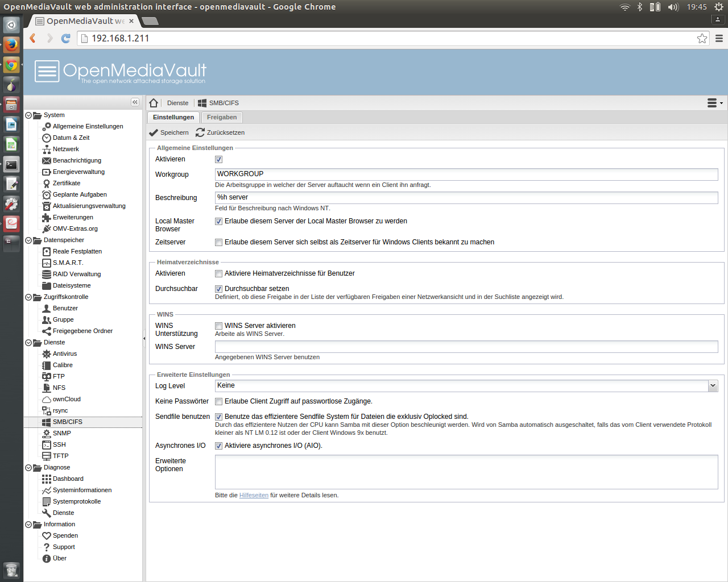
Task: Open the Zertifikate icon
Action: click(47, 183)
